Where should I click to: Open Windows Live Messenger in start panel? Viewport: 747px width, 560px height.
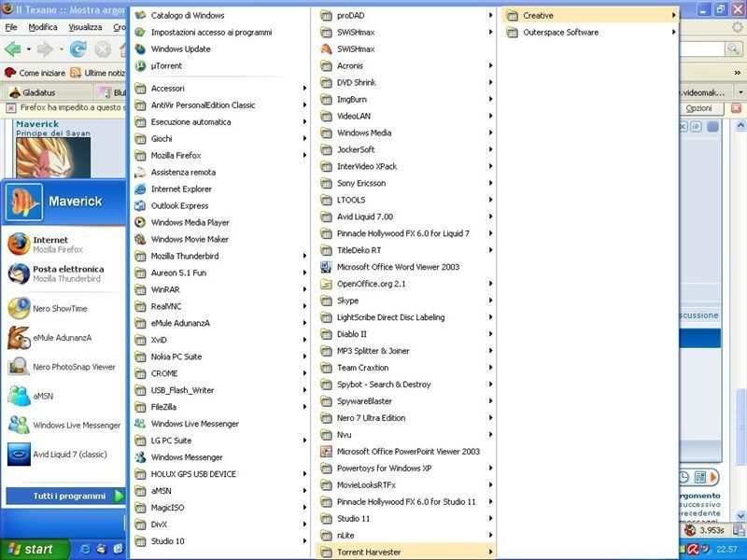click(63, 426)
